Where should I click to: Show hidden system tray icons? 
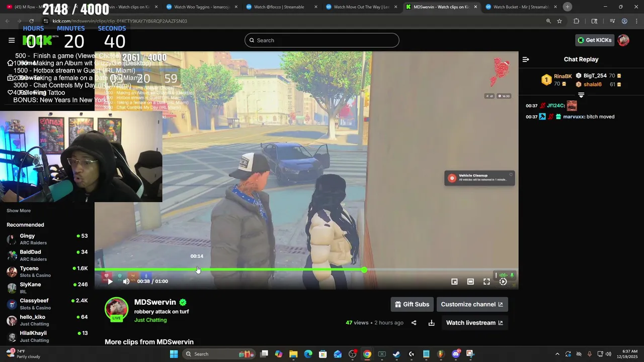click(x=557, y=354)
